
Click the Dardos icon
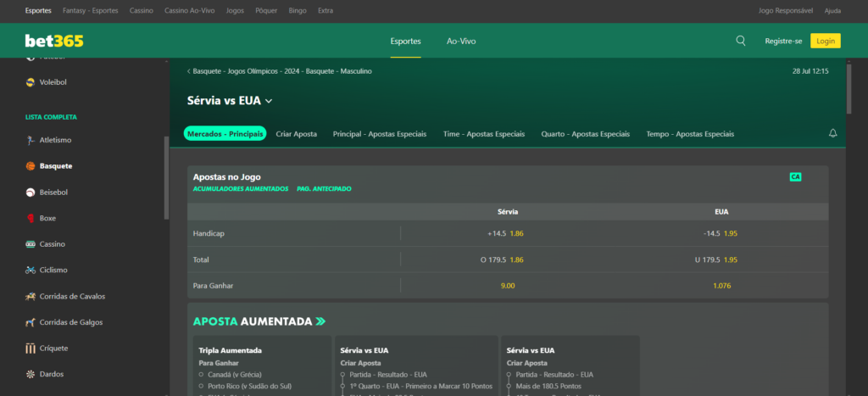(x=31, y=375)
